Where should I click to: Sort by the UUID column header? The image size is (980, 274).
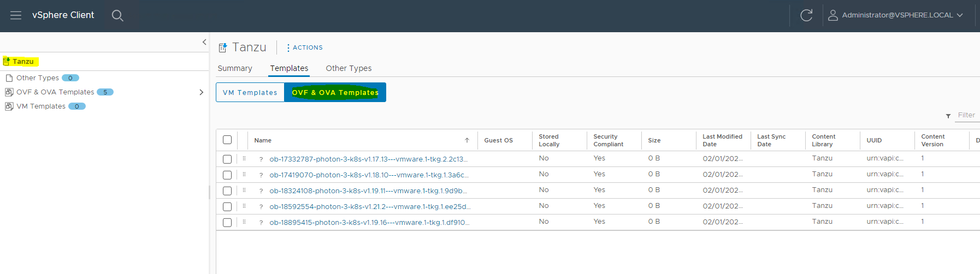[874, 140]
